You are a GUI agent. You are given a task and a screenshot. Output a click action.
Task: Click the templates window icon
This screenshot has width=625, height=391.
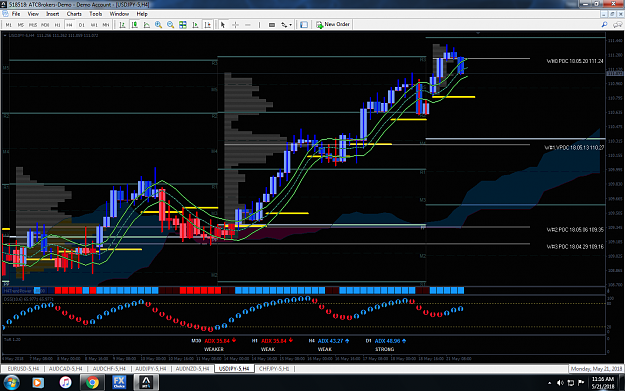(304, 25)
